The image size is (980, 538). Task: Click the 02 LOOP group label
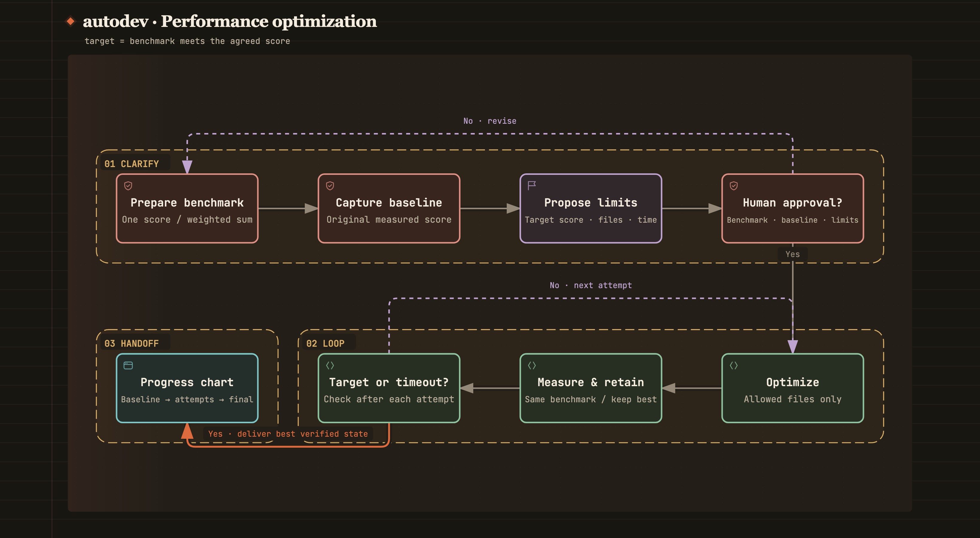click(x=325, y=343)
